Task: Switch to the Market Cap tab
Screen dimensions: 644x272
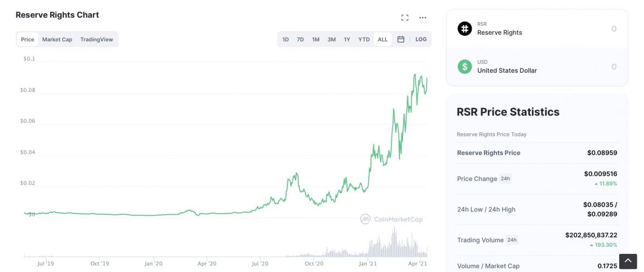Action: pos(57,39)
